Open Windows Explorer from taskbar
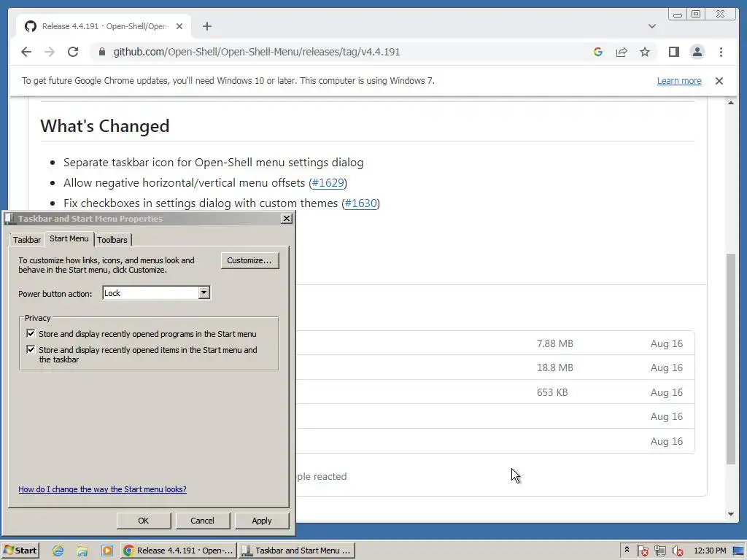 pos(82,551)
